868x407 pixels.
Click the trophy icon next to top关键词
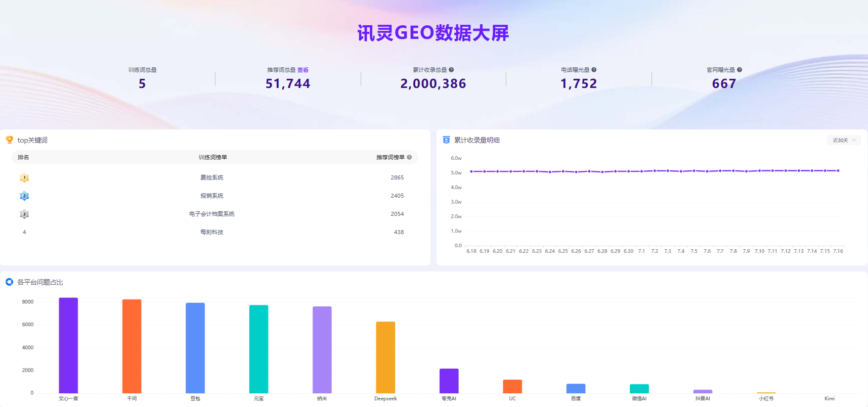point(9,140)
